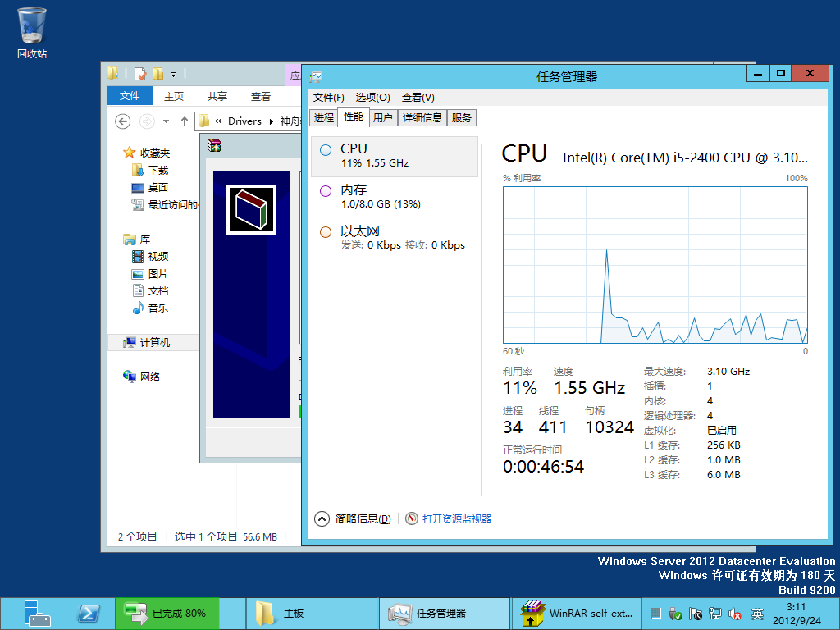Click CPU model name text Intel(R) Core(TM) i5-2400
This screenshot has width=840, height=630.
coord(685,157)
